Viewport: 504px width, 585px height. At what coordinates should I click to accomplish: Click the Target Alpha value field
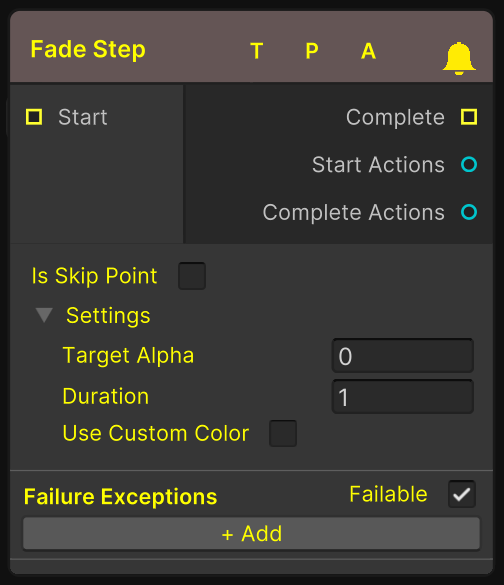click(403, 356)
